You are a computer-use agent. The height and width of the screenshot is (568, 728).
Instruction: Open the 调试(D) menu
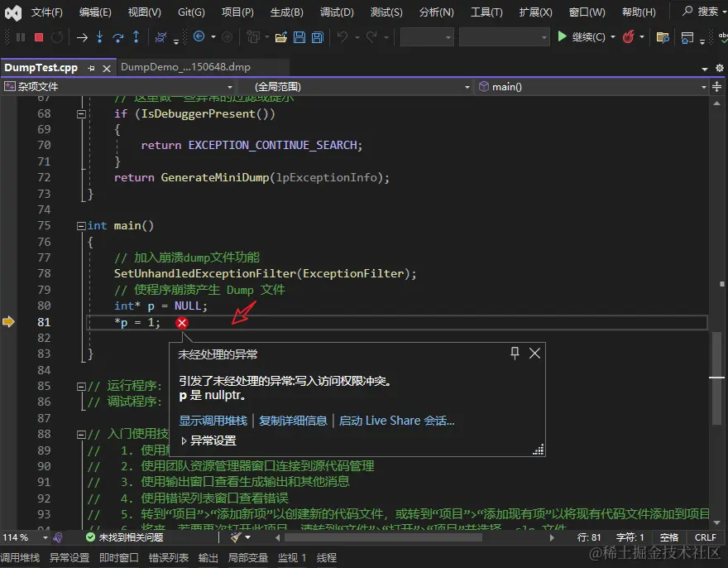(336, 12)
